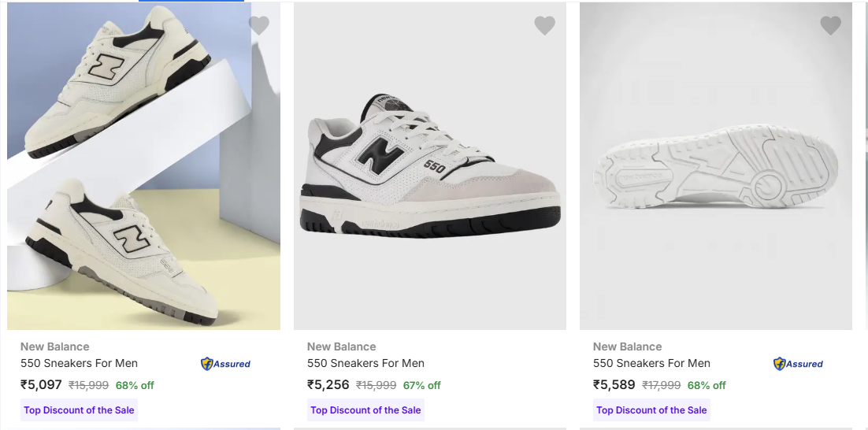Open the white sneaker sole image

click(x=715, y=165)
